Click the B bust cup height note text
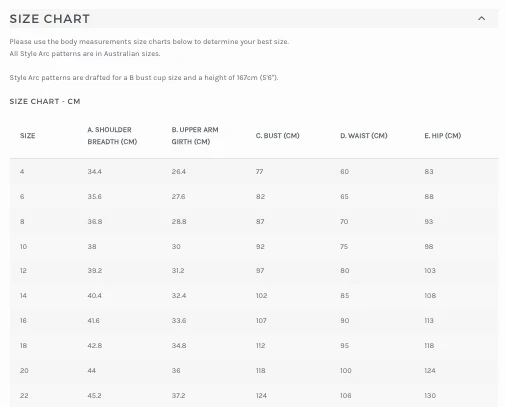Screen dimensions: 505x407 point(144,78)
